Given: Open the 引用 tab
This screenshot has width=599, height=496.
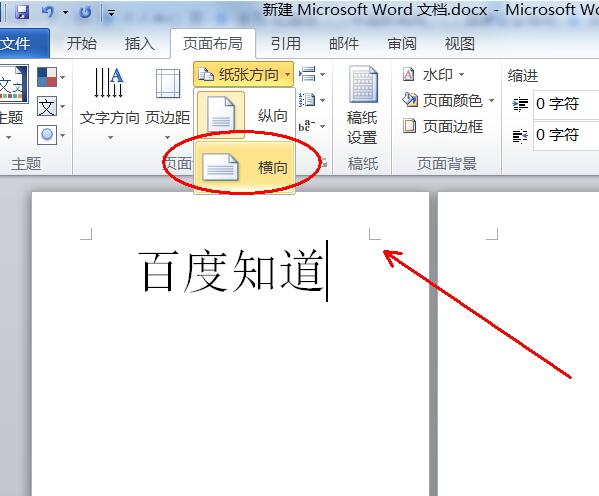Looking at the screenshot, I should (285, 44).
